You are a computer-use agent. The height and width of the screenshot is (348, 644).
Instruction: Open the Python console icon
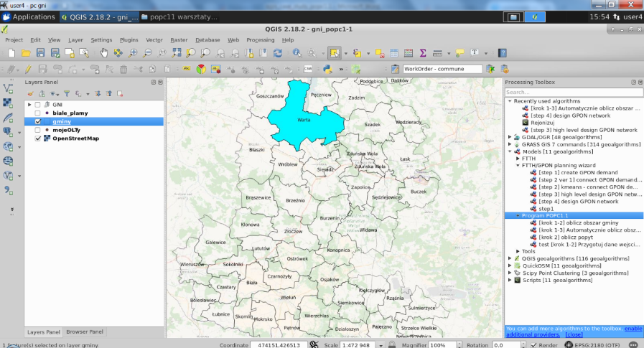pyautogui.click(x=326, y=70)
